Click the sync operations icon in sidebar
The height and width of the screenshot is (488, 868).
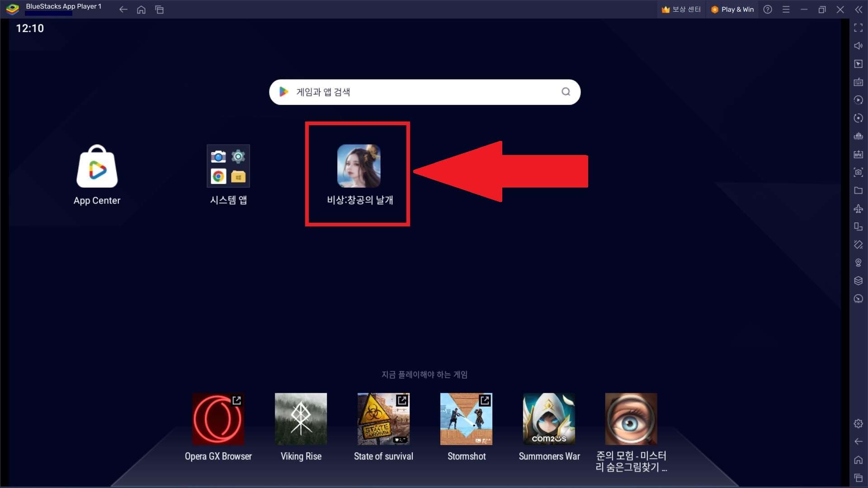859,118
